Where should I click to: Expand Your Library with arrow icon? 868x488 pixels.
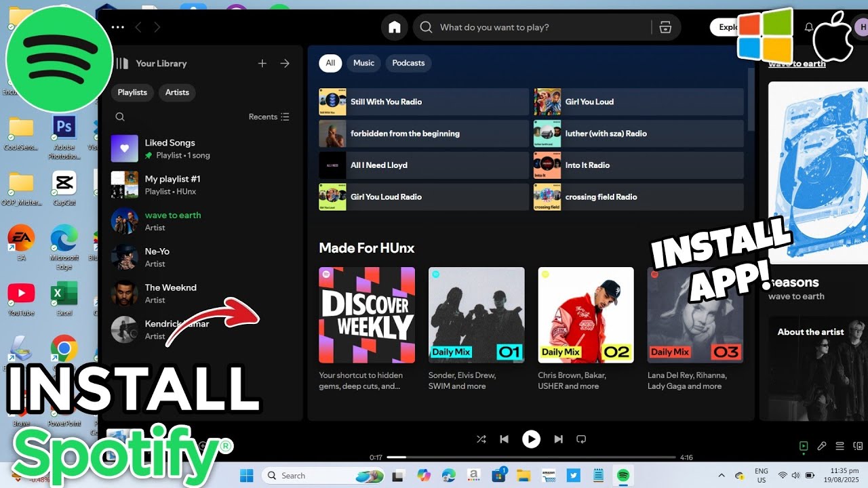285,63
